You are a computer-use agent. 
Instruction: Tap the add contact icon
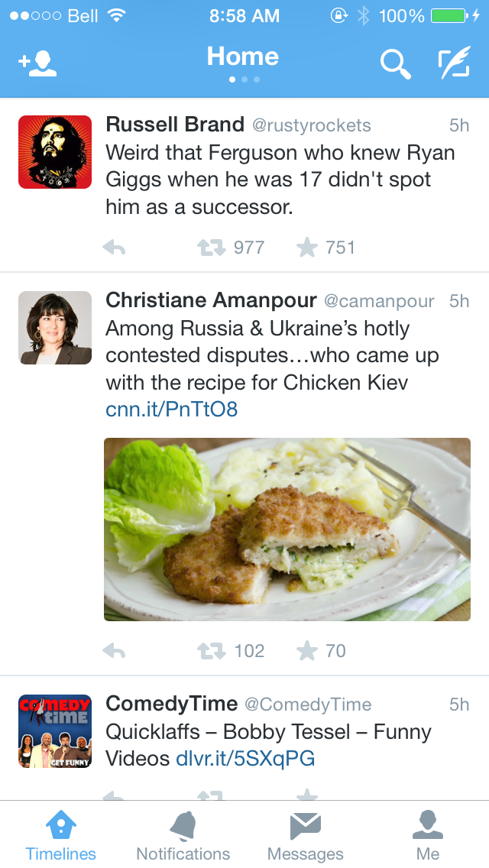(x=38, y=65)
